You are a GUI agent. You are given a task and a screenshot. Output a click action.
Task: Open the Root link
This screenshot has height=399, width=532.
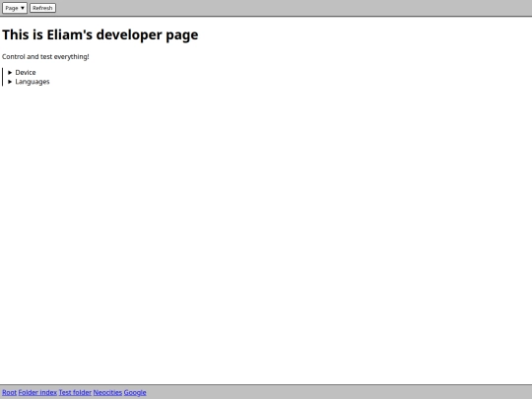[9, 392]
